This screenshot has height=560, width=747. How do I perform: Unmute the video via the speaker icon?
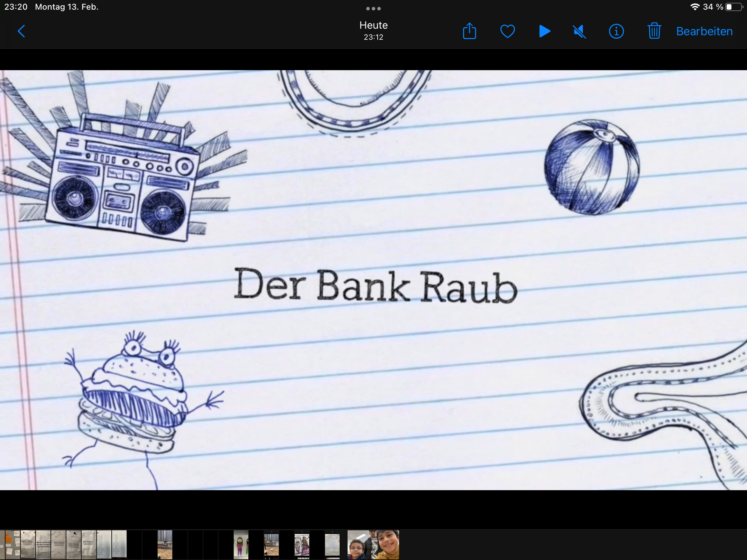coord(579,31)
